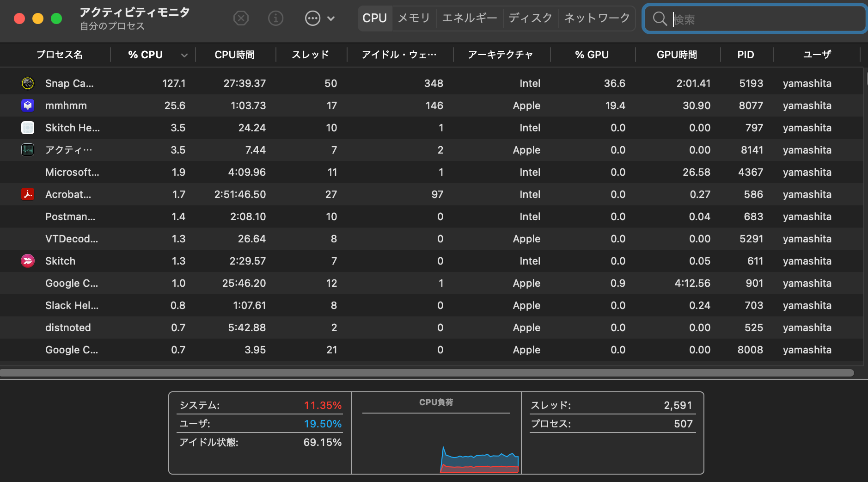Sort by the PID column header
Image resolution: width=868 pixels, height=482 pixels.
click(746, 55)
